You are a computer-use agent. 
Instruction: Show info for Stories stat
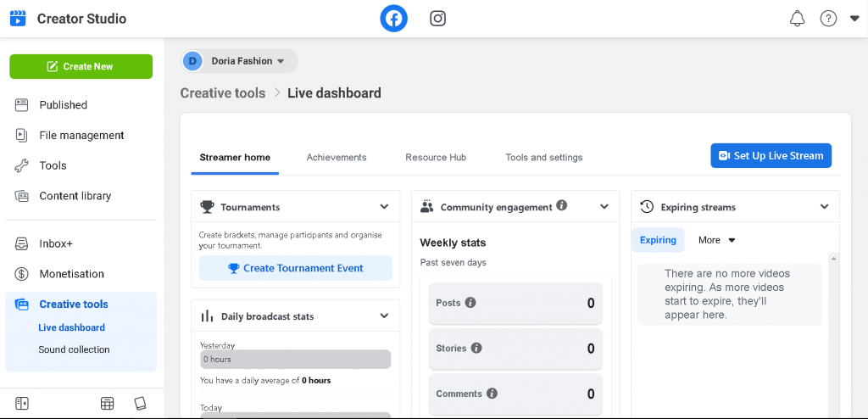click(x=476, y=348)
